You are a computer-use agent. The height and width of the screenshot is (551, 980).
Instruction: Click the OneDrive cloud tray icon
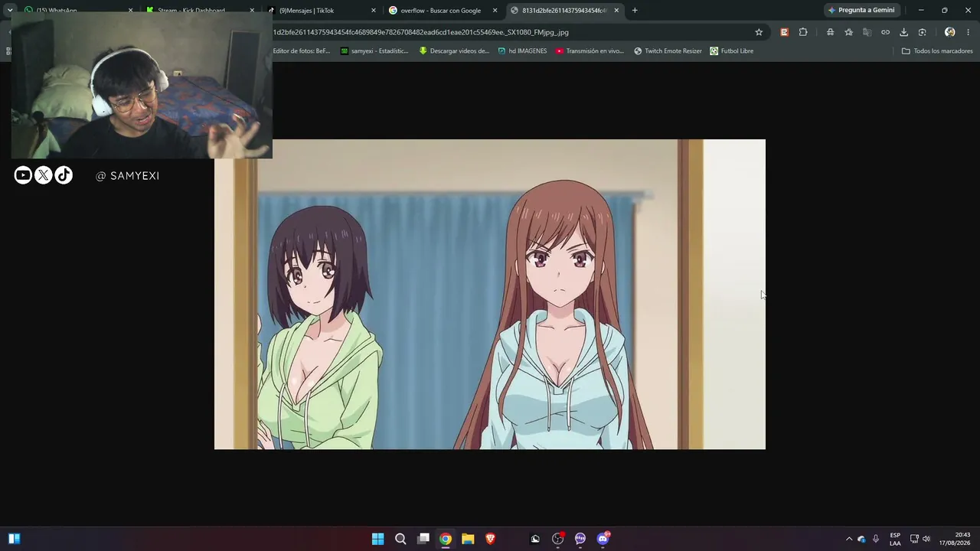point(861,539)
